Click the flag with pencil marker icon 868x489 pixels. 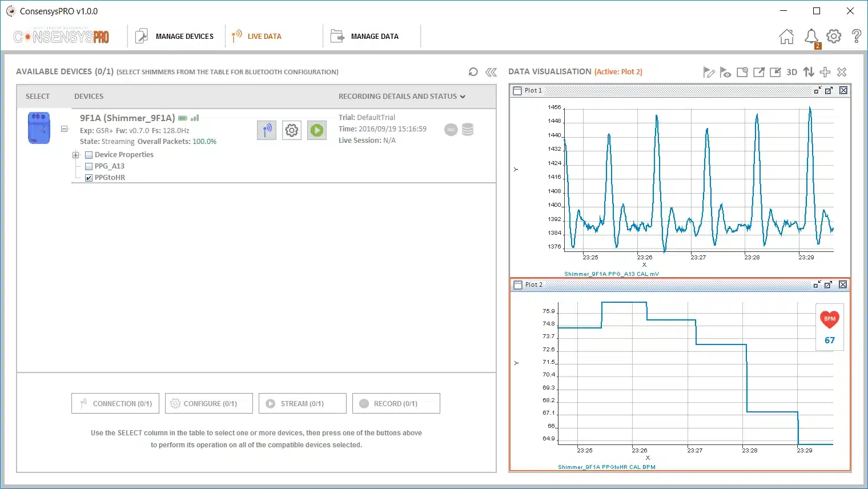click(709, 72)
